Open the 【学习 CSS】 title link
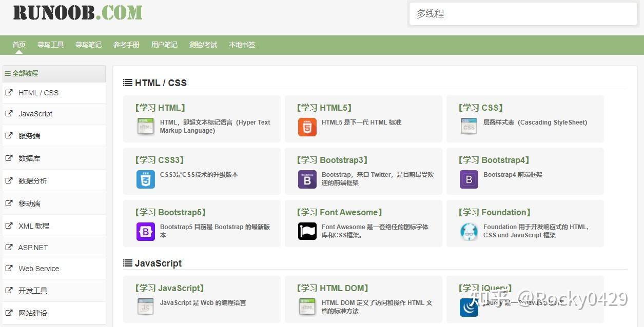 (480, 108)
